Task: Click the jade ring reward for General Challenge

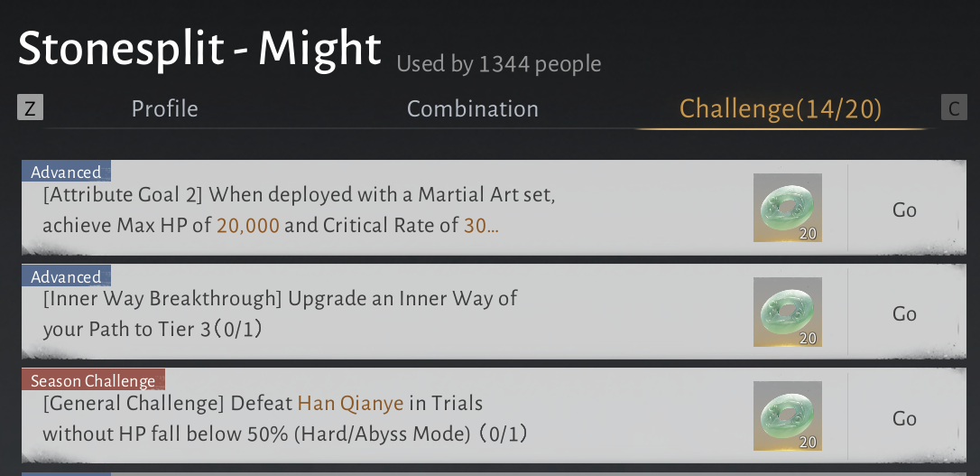Action: (788, 416)
